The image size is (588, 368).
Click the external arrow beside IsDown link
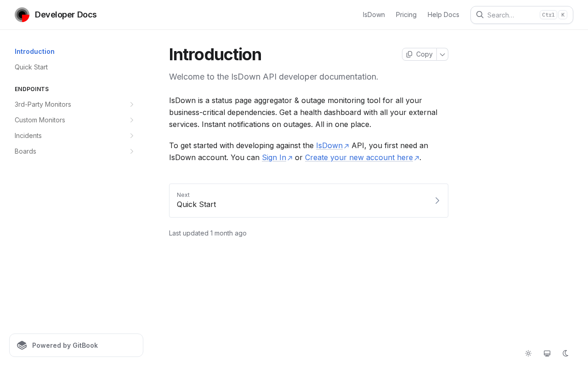click(347, 146)
